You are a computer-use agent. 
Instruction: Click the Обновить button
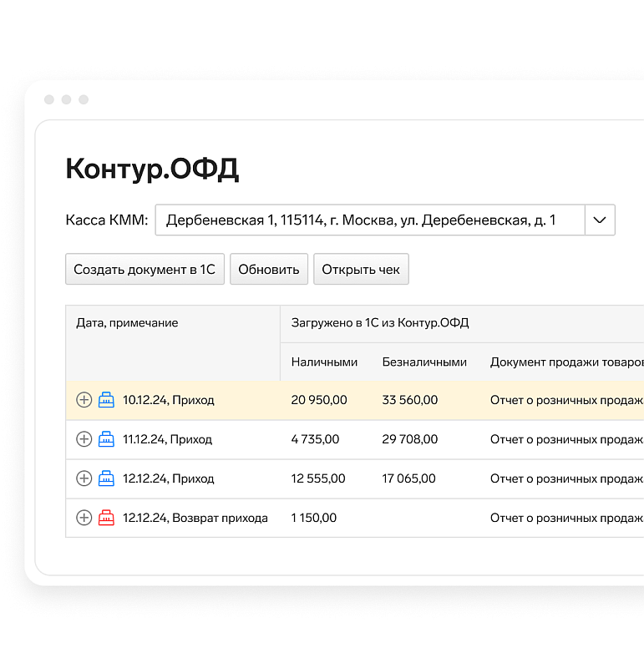point(269,269)
